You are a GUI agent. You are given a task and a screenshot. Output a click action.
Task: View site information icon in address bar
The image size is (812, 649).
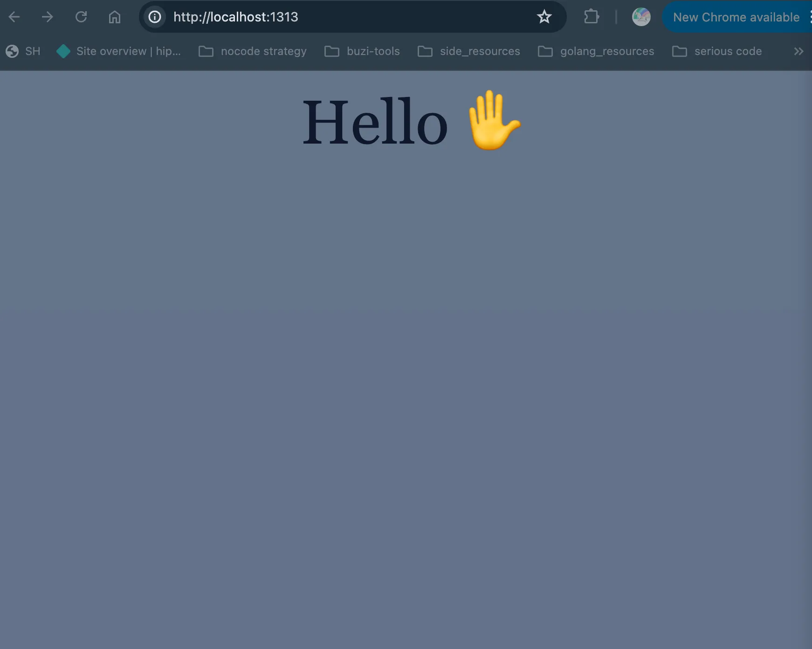click(155, 17)
